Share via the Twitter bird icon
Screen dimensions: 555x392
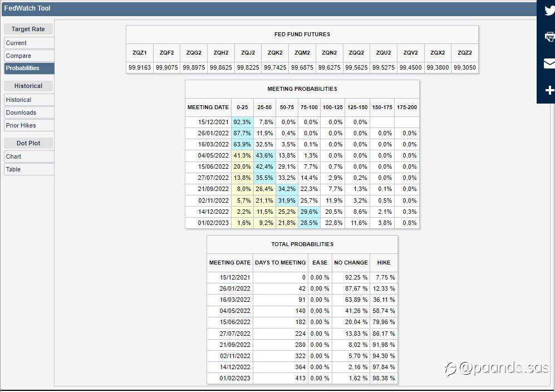pos(549,11)
